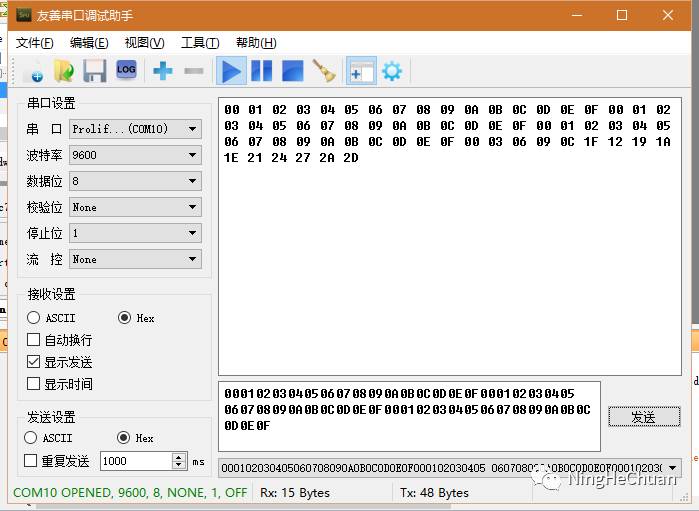Screen dimensions: 699x511
Task: Uncheck the 显示发送 checkbox
Action: coord(34,362)
